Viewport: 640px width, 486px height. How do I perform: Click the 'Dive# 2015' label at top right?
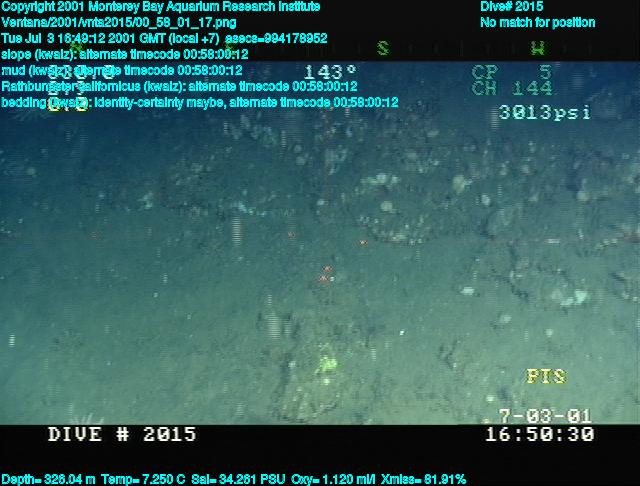click(x=511, y=7)
